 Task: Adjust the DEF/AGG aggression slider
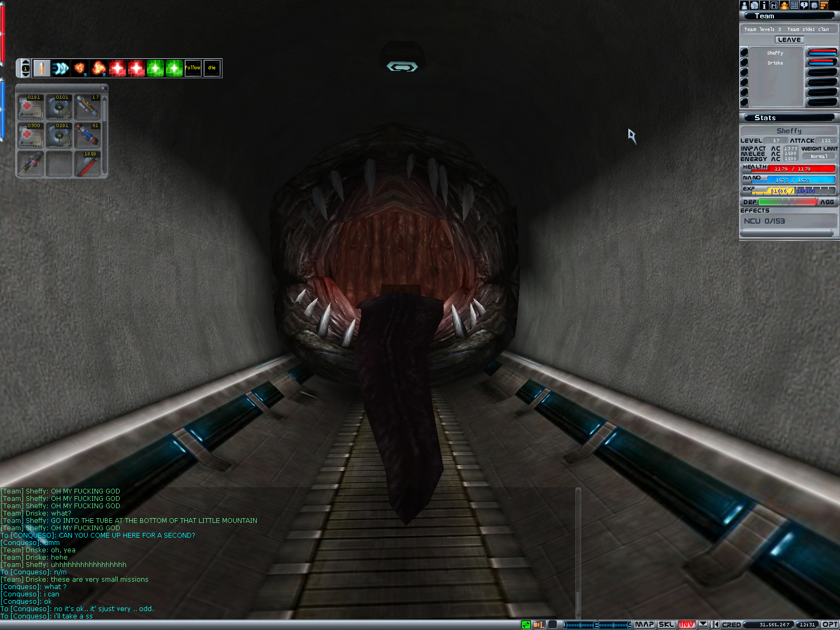click(787, 202)
